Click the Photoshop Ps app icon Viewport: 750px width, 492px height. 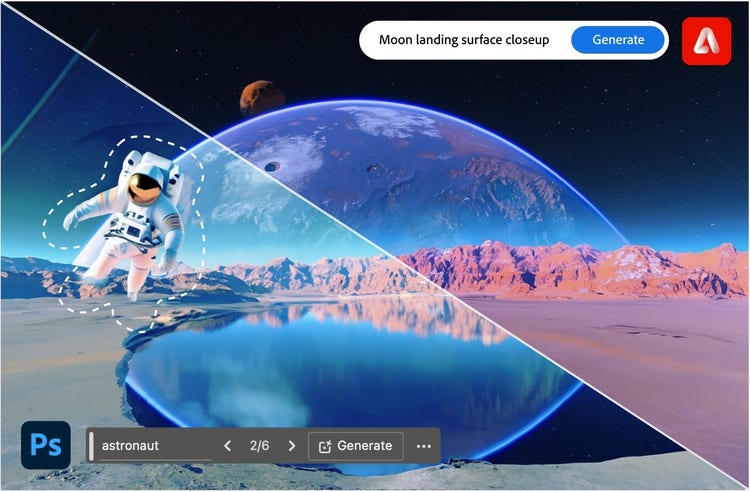pos(46,445)
